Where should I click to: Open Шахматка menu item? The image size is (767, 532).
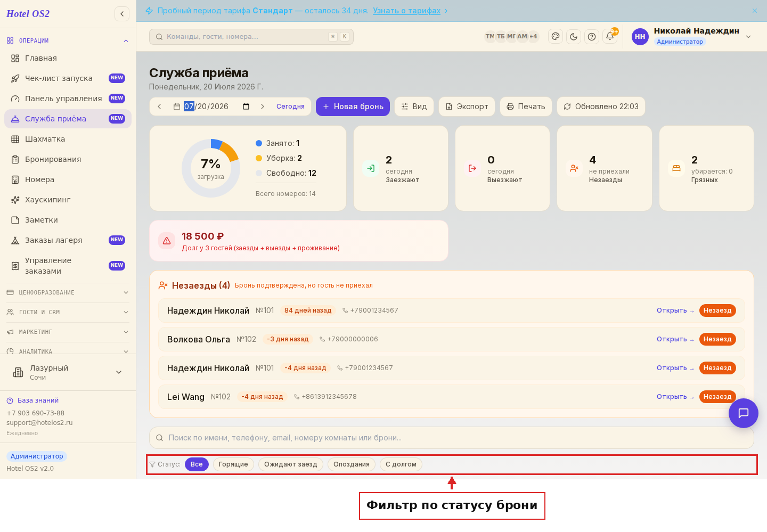(68, 139)
